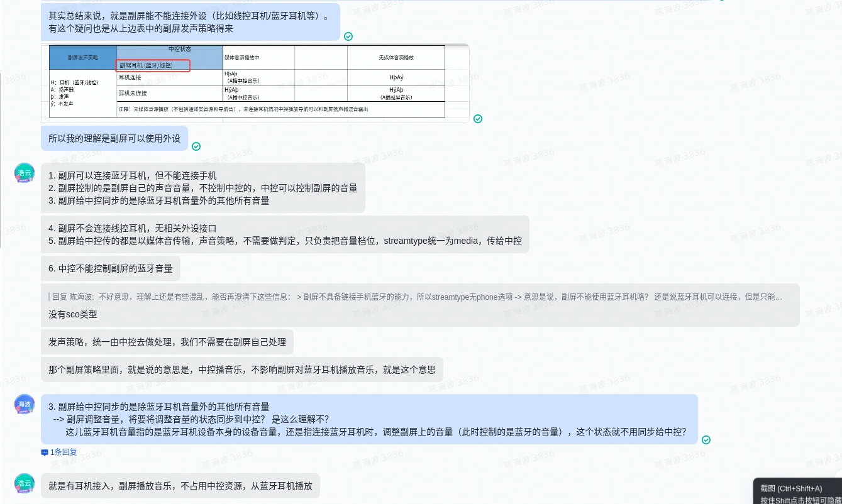This screenshot has width=842, height=504.
Task: Click the reply bubble icon beside 1条回复
Action: [45, 452]
